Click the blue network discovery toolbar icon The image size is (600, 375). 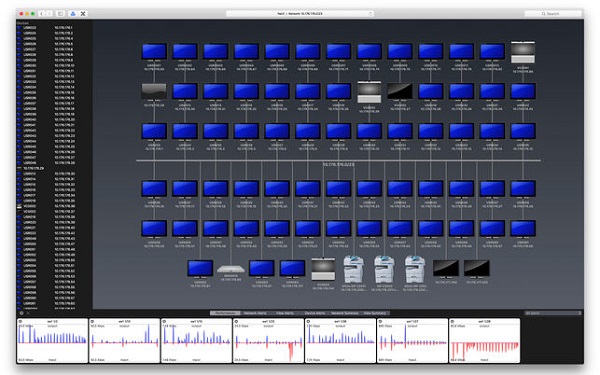pyautogui.click(x=73, y=13)
